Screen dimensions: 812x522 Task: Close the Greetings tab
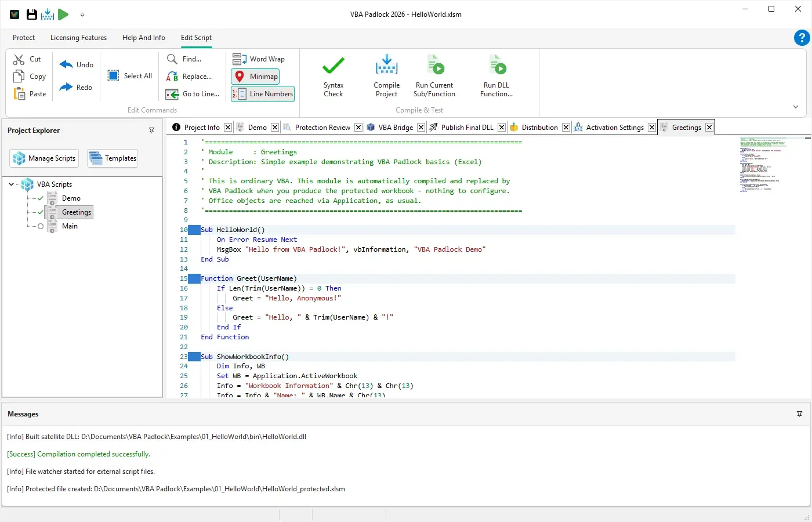[x=709, y=128]
